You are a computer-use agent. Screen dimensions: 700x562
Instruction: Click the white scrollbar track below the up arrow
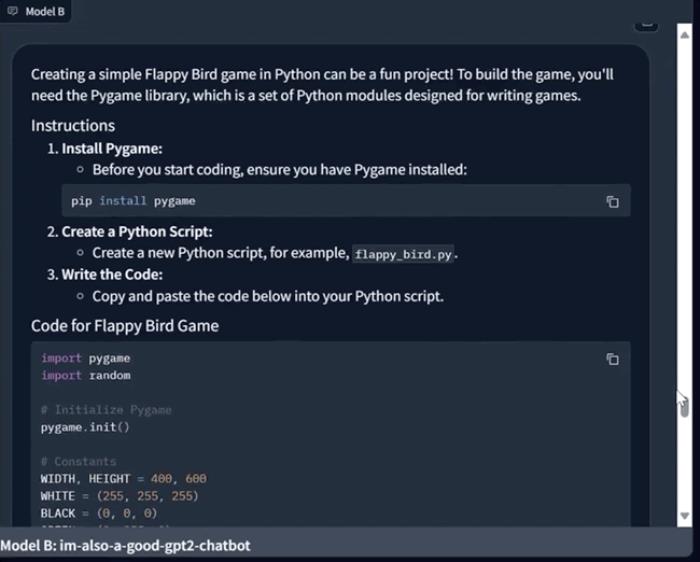click(684, 214)
